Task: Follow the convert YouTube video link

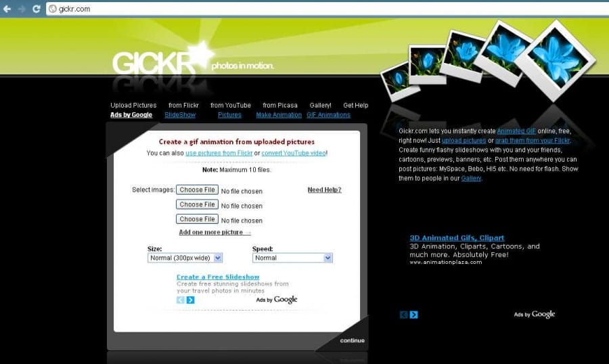Action: 294,153
